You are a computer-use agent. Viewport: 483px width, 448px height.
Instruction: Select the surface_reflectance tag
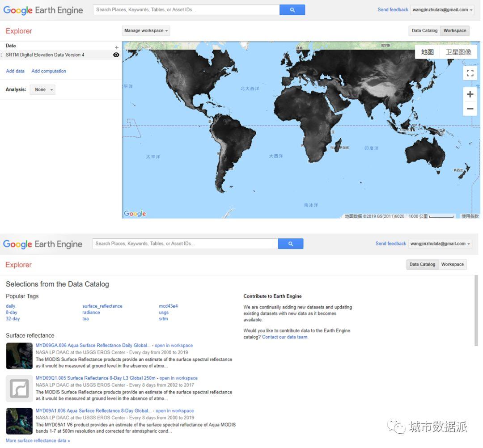102,306
